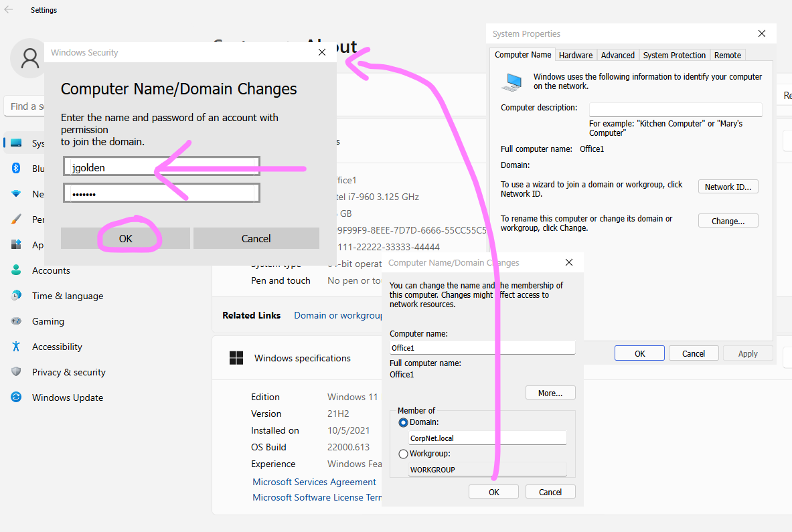
Task: Click the Workgroup field containing WORKGROUP
Action: click(x=487, y=469)
